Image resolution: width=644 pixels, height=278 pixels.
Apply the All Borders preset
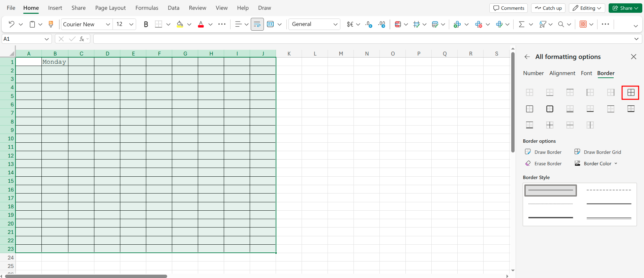(x=631, y=92)
